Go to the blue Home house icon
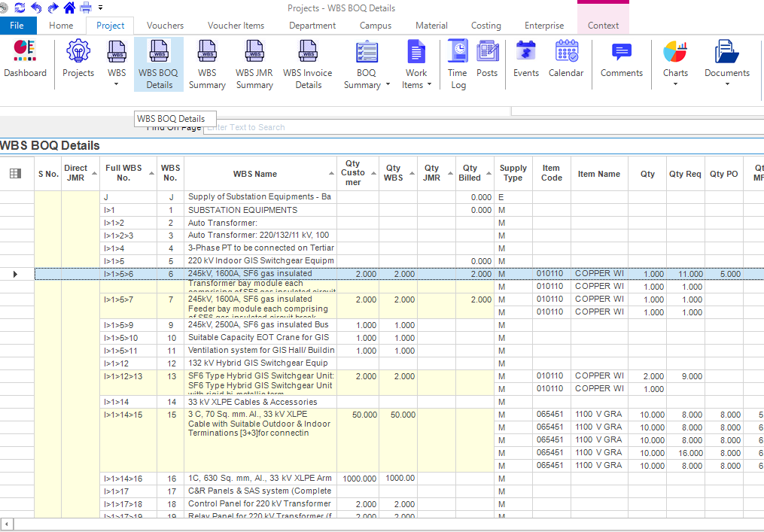 (x=70, y=8)
